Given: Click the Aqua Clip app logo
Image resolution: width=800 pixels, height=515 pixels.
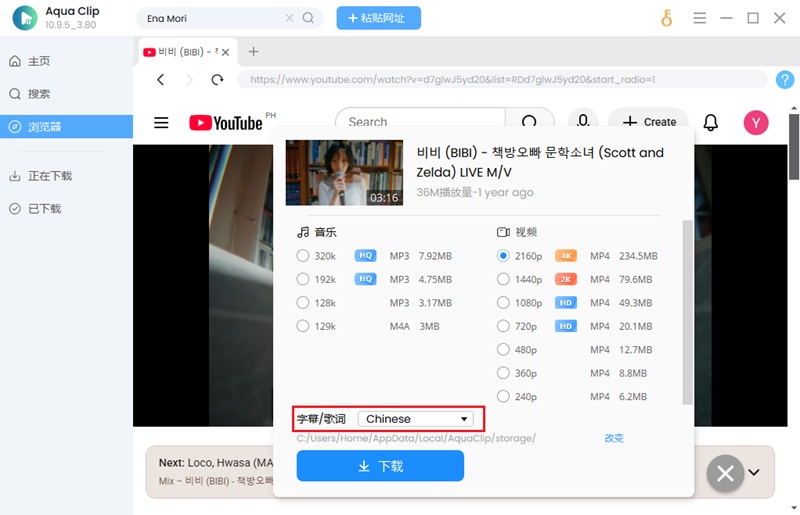Looking at the screenshot, I should tap(25, 18).
